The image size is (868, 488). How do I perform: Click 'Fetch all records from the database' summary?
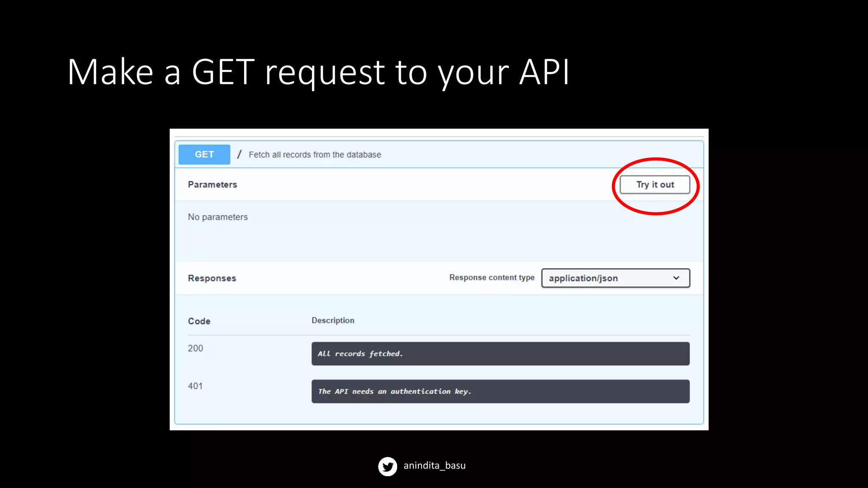[315, 155]
